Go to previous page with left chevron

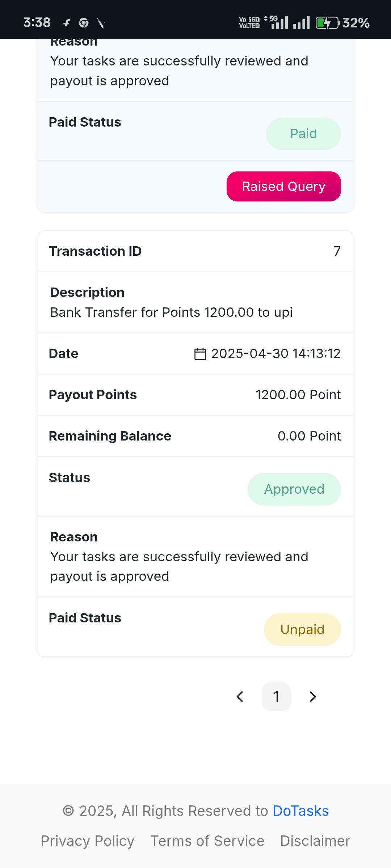click(x=240, y=697)
